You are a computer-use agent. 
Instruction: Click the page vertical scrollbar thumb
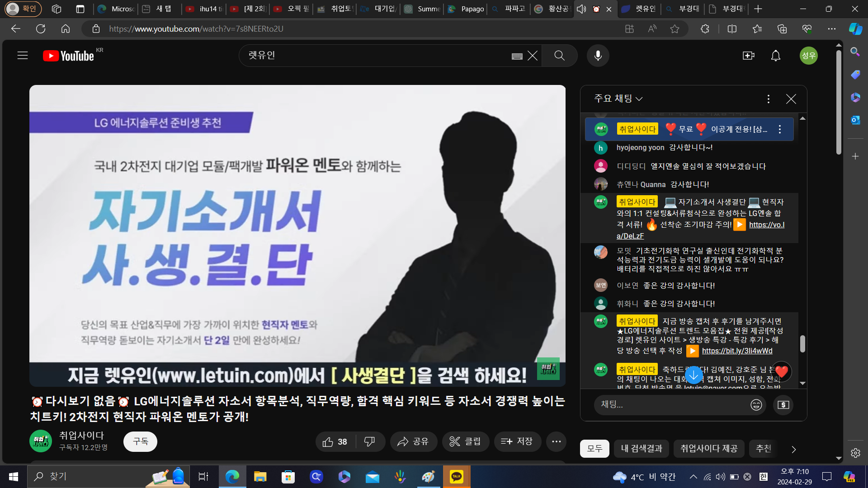point(839,102)
